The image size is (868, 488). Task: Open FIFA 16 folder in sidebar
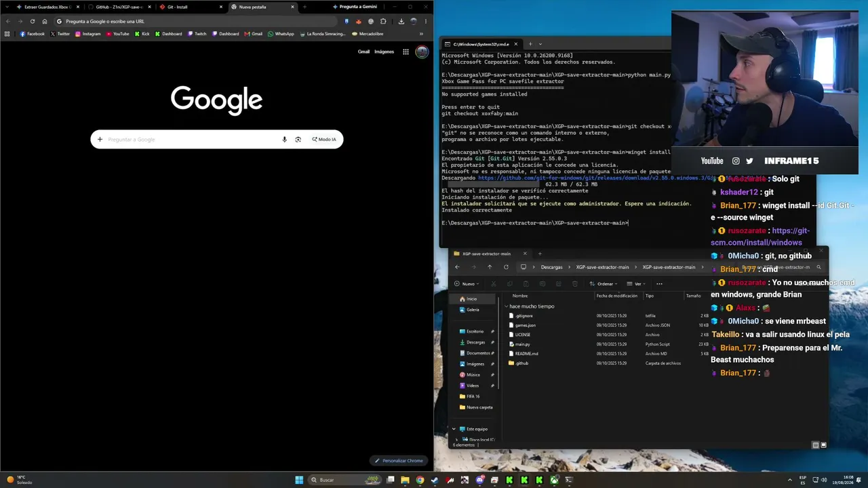click(473, 396)
